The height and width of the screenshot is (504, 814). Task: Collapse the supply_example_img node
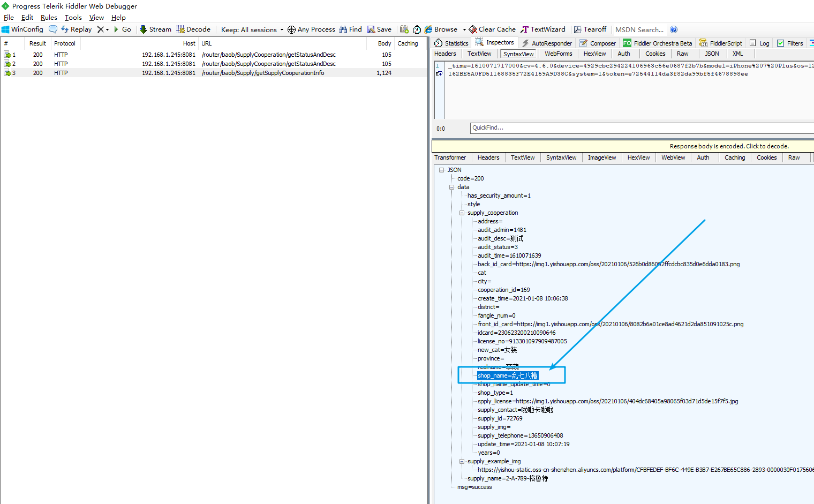click(x=462, y=461)
